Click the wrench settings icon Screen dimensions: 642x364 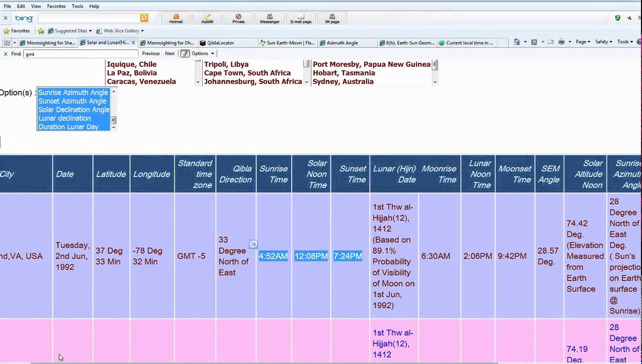pyautogui.click(x=629, y=18)
